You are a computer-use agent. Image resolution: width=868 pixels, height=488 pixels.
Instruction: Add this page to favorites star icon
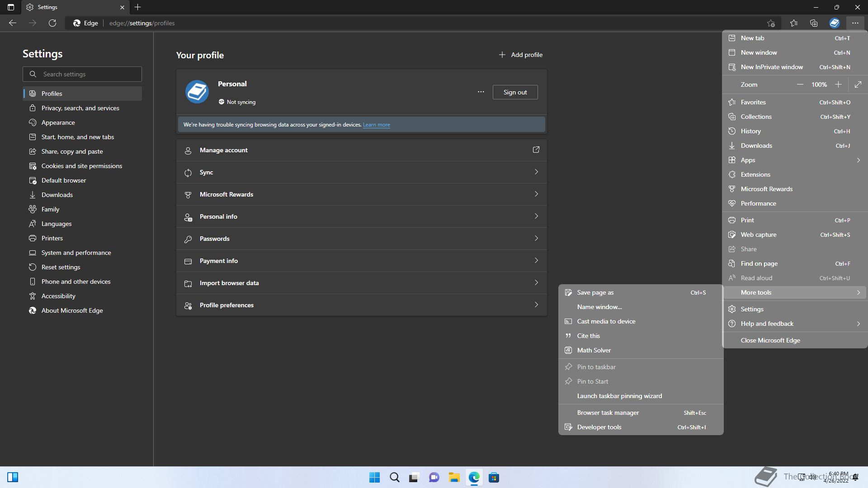click(771, 23)
